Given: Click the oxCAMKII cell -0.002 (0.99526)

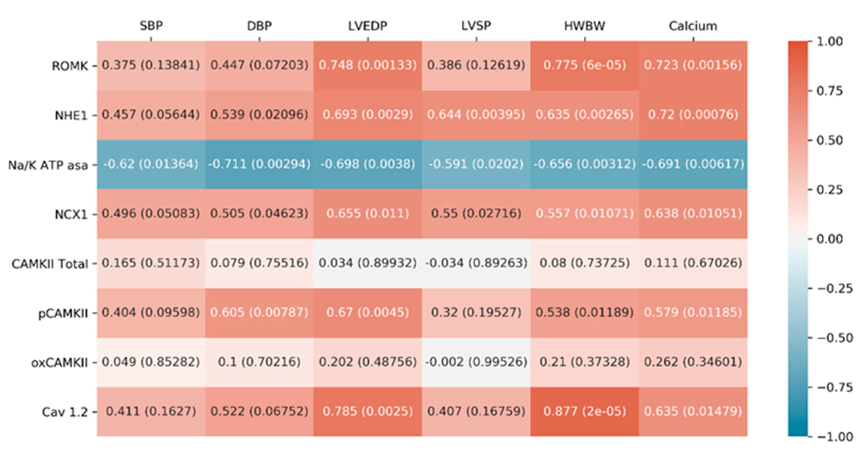Looking at the screenshot, I should (476, 362).
